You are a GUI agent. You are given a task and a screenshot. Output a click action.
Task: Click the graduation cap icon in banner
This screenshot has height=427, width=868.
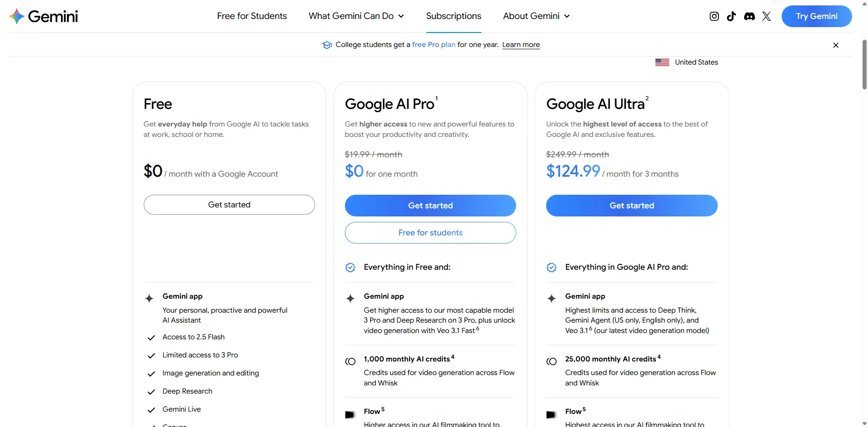(x=327, y=45)
